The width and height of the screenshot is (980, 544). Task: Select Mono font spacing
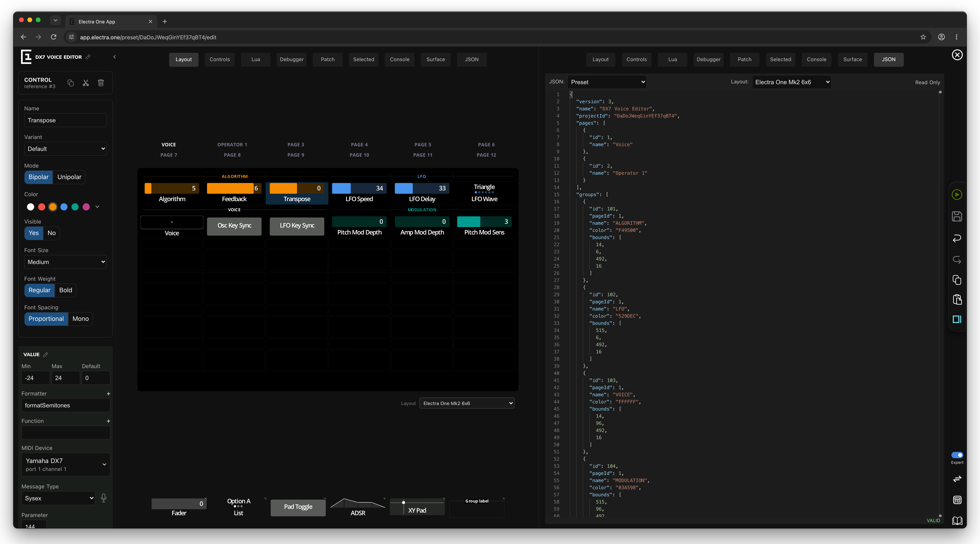(x=81, y=319)
